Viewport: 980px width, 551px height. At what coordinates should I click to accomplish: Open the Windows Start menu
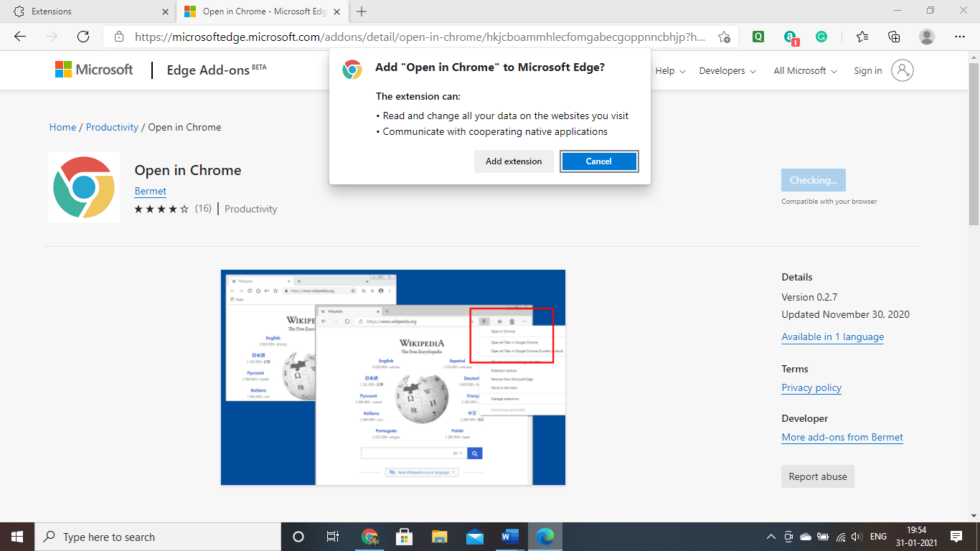[x=17, y=537]
